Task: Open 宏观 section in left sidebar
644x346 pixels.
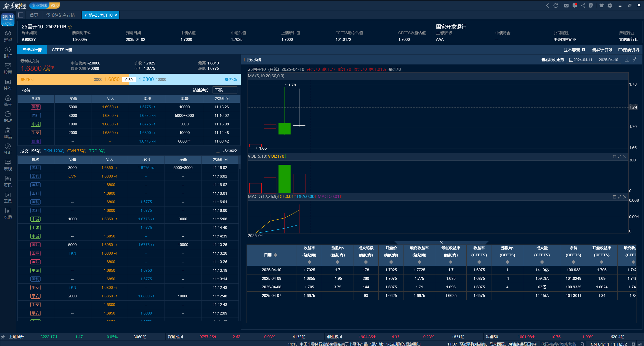Action: click(x=8, y=165)
